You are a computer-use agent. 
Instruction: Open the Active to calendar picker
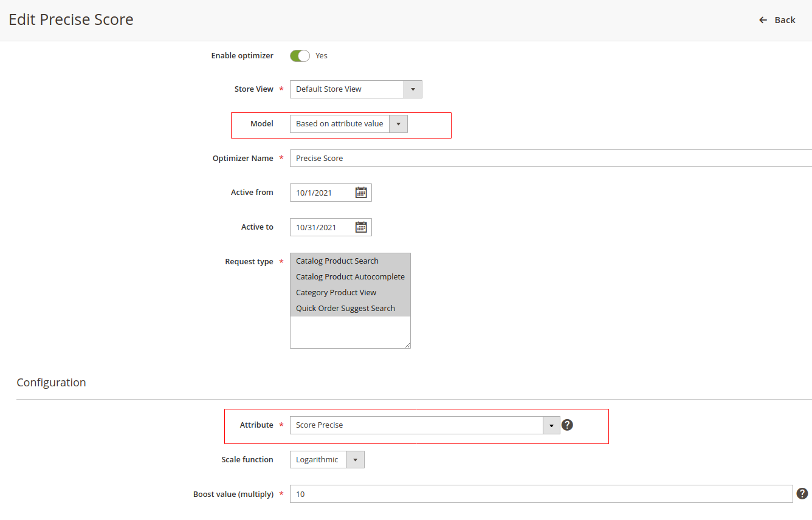361,227
